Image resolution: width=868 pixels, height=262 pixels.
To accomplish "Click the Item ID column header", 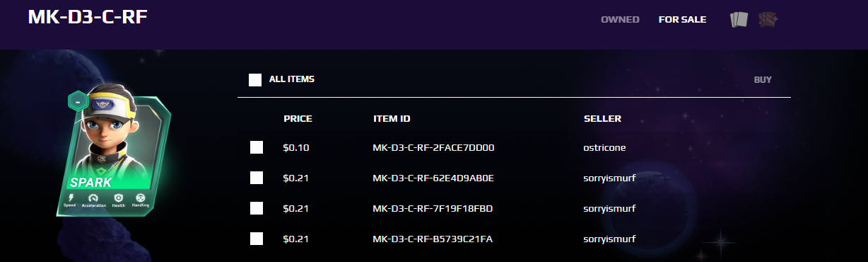I will click(392, 118).
